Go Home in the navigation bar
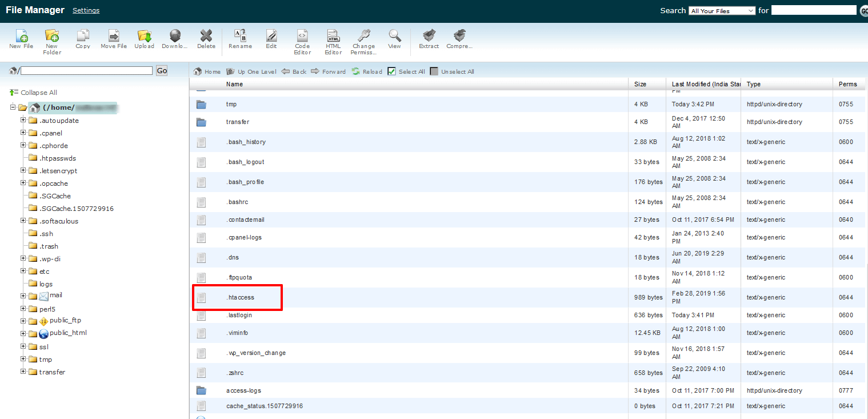The width and height of the screenshot is (868, 419). pyautogui.click(x=207, y=71)
